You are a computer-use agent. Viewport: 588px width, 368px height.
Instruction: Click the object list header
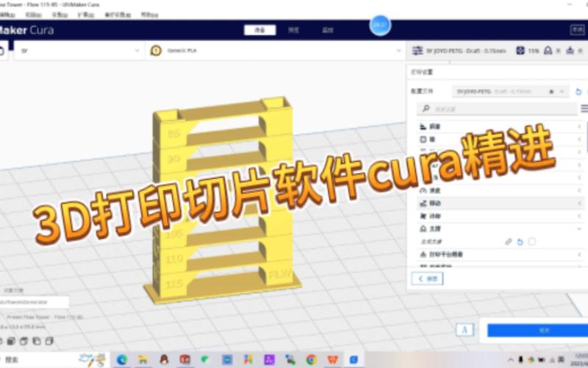click(x=14, y=290)
